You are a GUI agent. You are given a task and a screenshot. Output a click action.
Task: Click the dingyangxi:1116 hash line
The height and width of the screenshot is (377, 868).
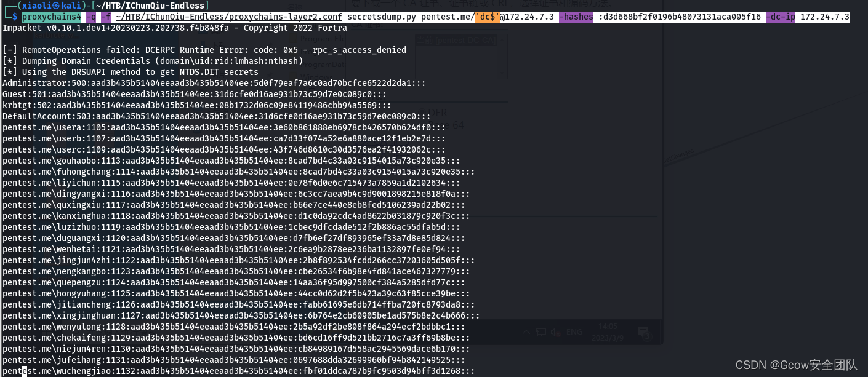(236, 194)
